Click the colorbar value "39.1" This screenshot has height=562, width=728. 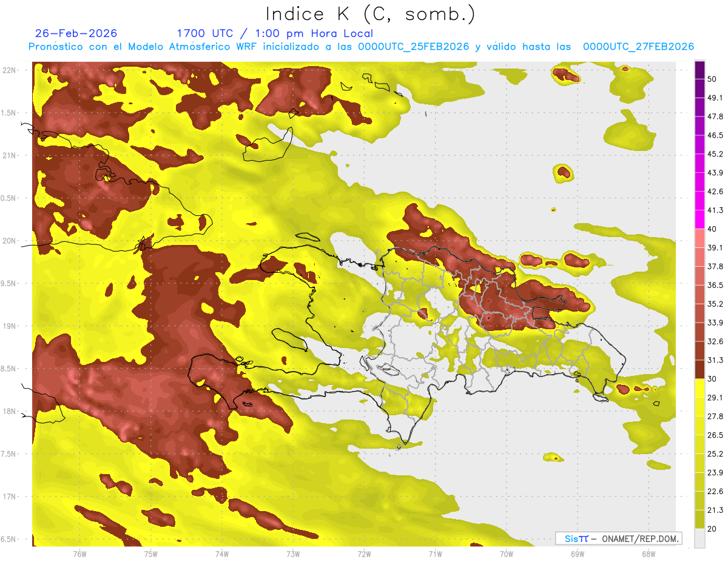click(715, 247)
